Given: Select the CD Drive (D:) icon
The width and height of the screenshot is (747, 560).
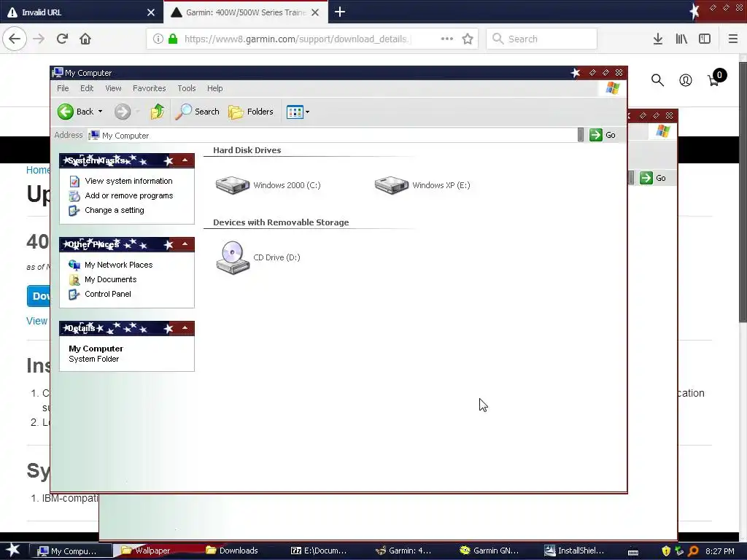Looking at the screenshot, I should pyautogui.click(x=258, y=257).
